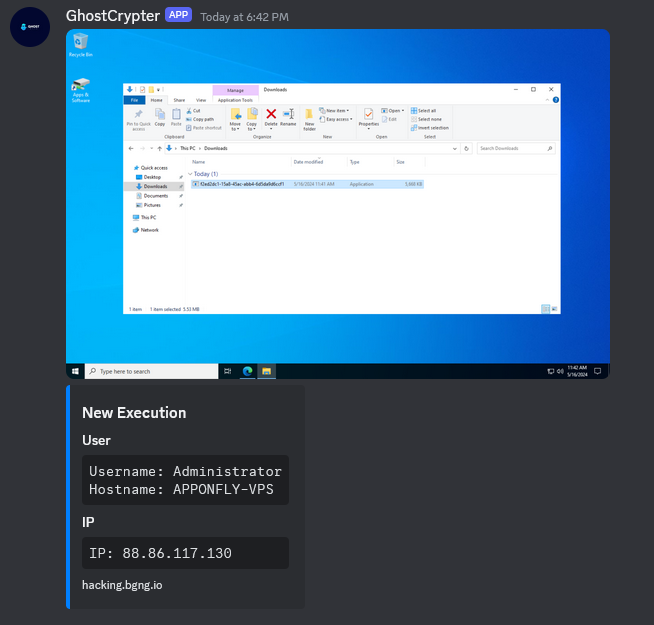
Task: Open the notification center icon
Action: (x=597, y=371)
